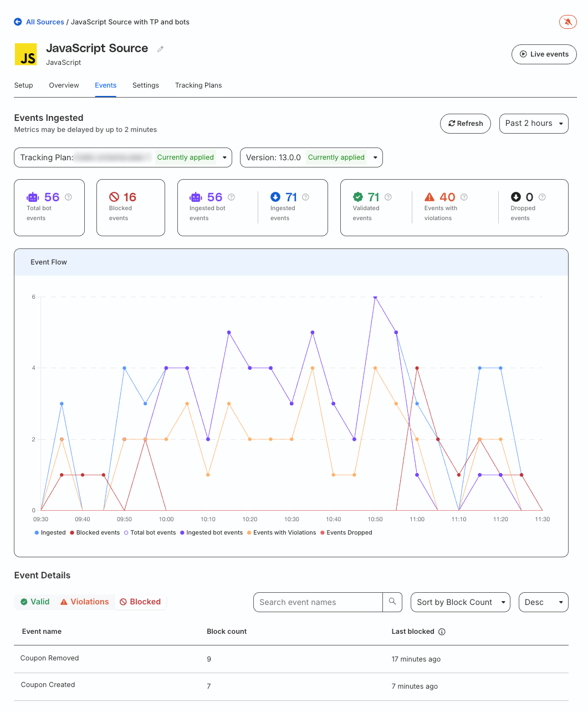The width and height of the screenshot is (588, 712).
Task: Switch to the Setup tab
Action: click(24, 85)
